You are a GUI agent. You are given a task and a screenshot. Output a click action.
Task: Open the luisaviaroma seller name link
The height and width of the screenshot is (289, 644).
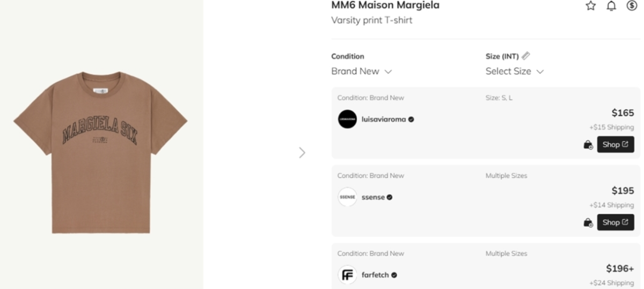tap(384, 119)
